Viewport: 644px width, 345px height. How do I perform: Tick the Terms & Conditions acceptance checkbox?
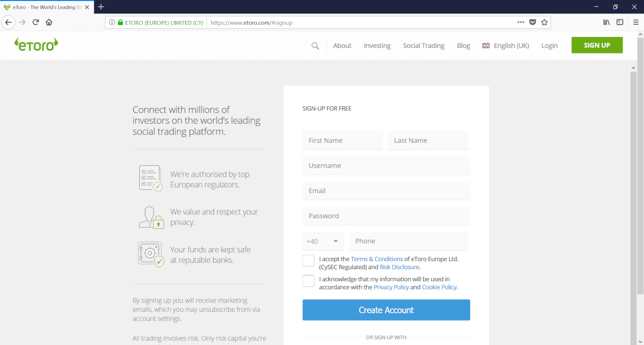click(x=308, y=261)
